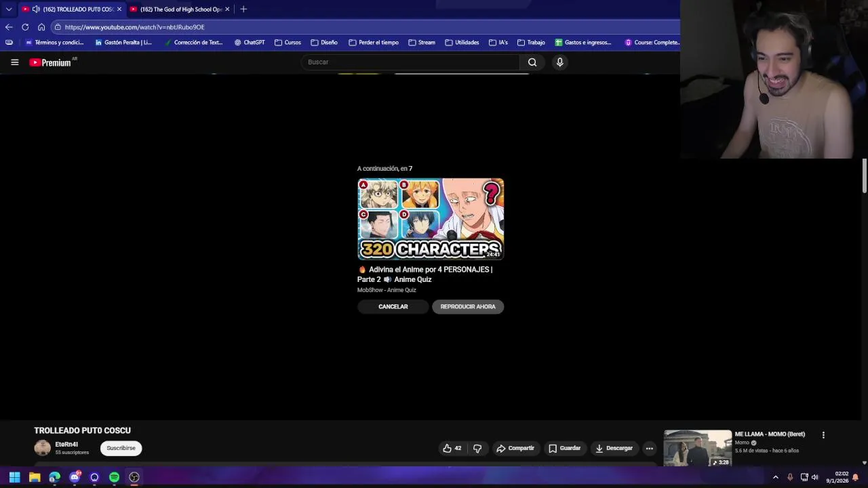
Task: Open more actions ellipsis below video
Action: 649,448
